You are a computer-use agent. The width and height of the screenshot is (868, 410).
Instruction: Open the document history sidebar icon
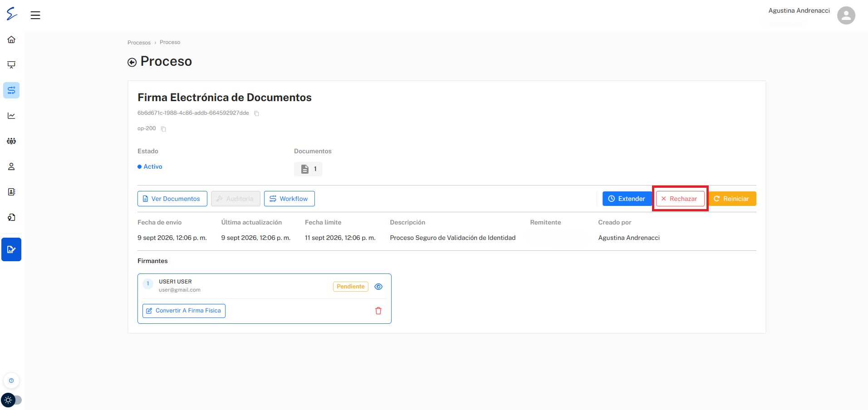[11, 217]
